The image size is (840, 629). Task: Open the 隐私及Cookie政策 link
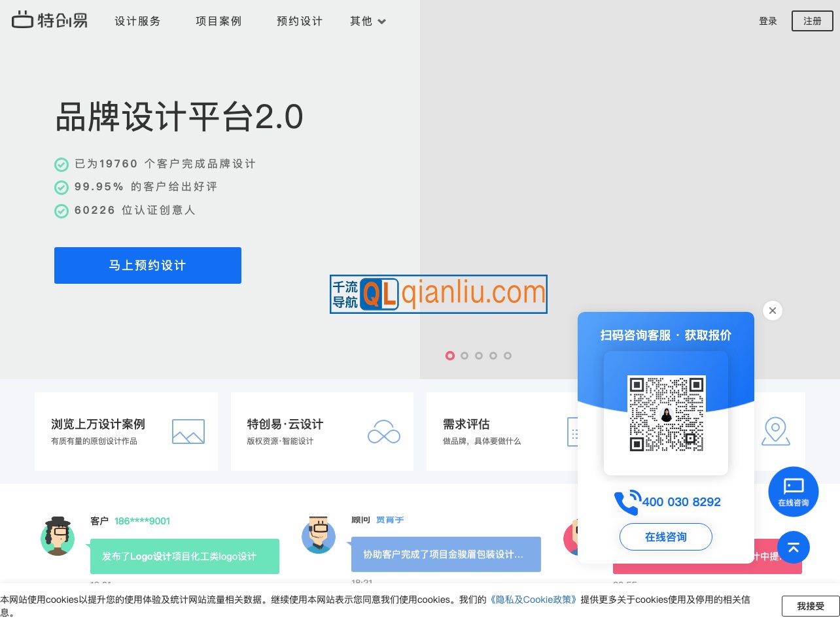pos(533,600)
